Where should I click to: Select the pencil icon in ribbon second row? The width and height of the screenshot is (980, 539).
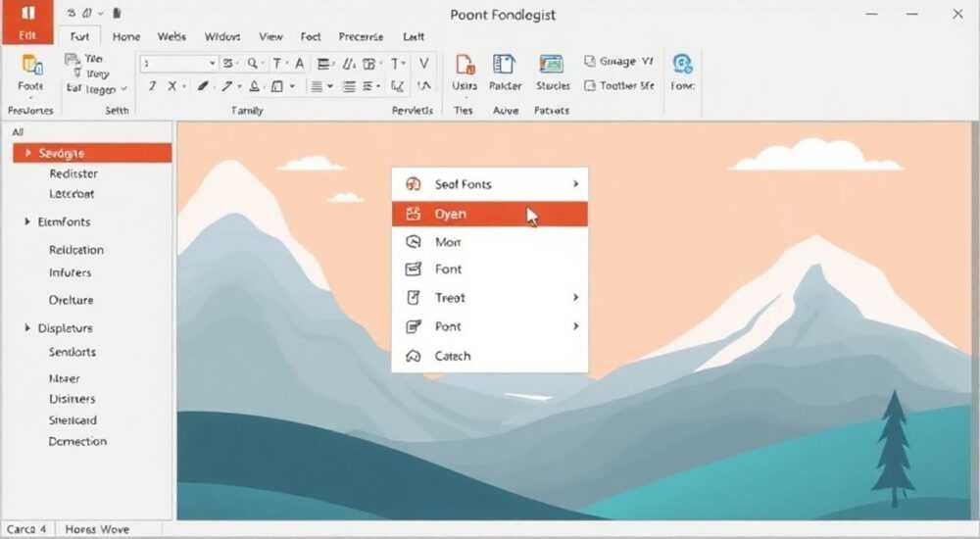click(227, 85)
